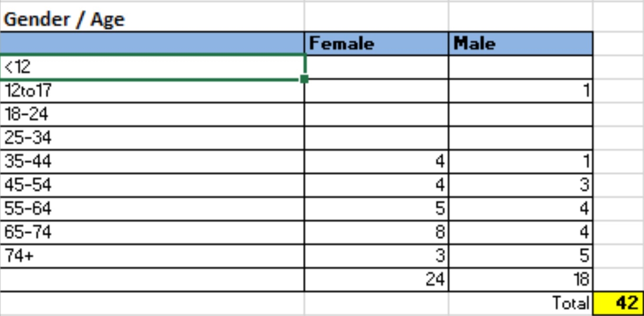644x316 pixels.
Task: Select the '12to17' age group cell
Action: point(152,91)
